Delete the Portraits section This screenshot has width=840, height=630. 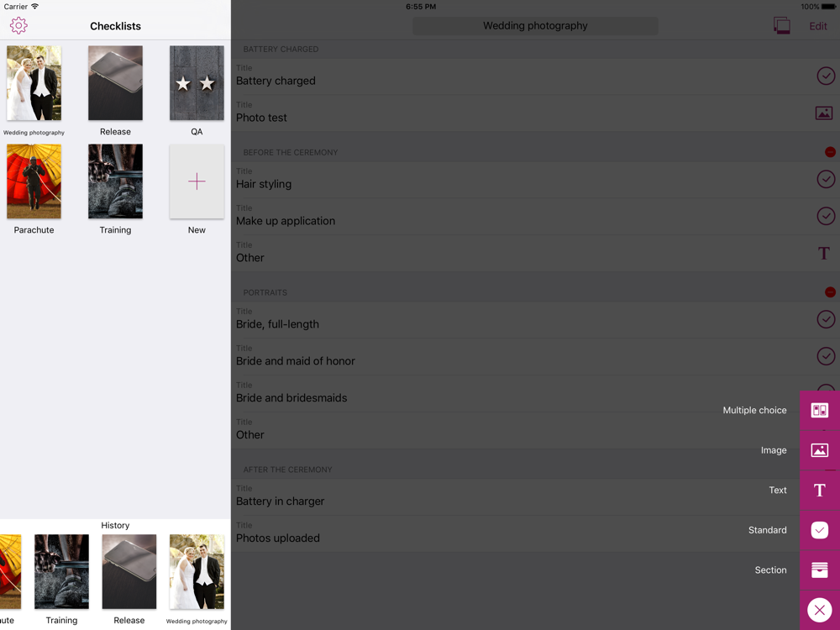[830, 292]
